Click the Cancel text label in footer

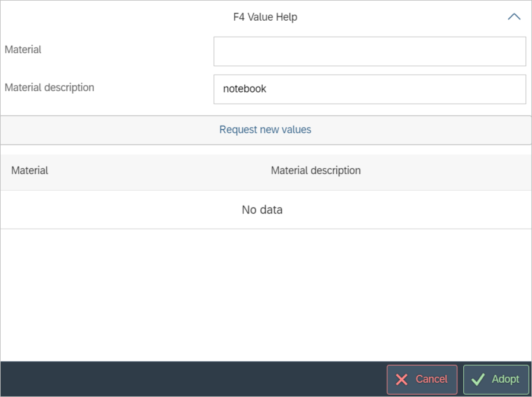(431, 380)
